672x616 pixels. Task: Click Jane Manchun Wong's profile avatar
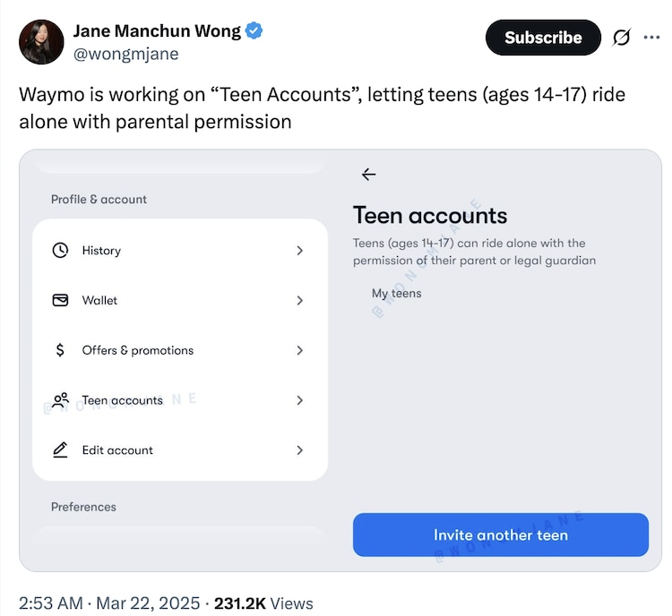(x=41, y=42)
